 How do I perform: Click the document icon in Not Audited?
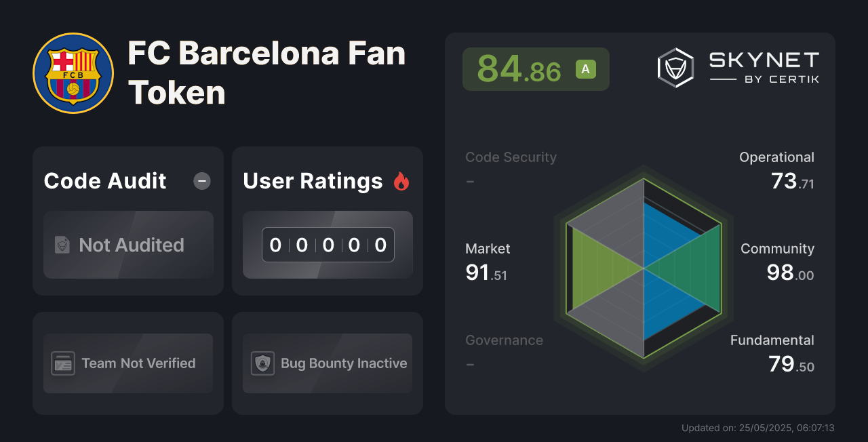(62, 245)
